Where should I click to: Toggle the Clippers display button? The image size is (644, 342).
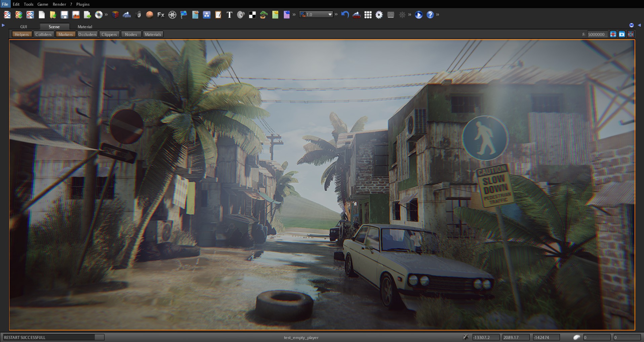pyautogui.click(x=109, y=34)
